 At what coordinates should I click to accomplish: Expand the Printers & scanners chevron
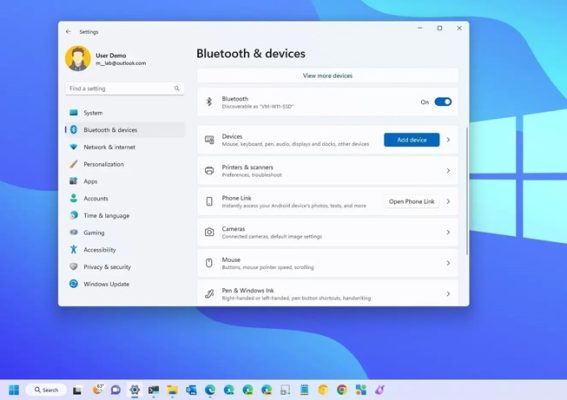(x=448, y=171)
